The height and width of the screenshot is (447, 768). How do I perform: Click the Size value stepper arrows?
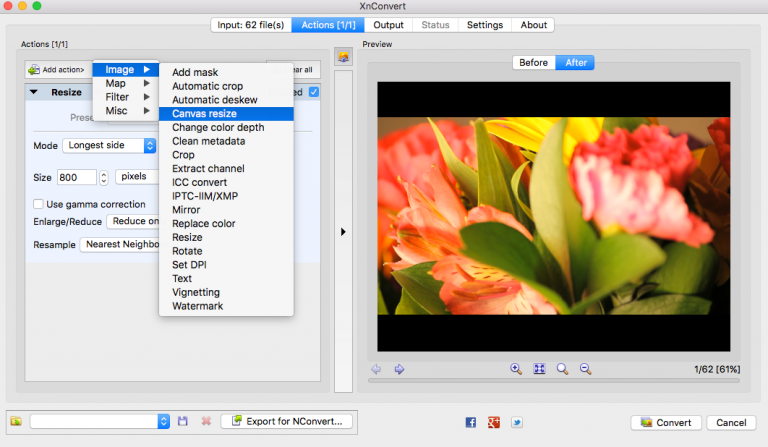(103, 177)
